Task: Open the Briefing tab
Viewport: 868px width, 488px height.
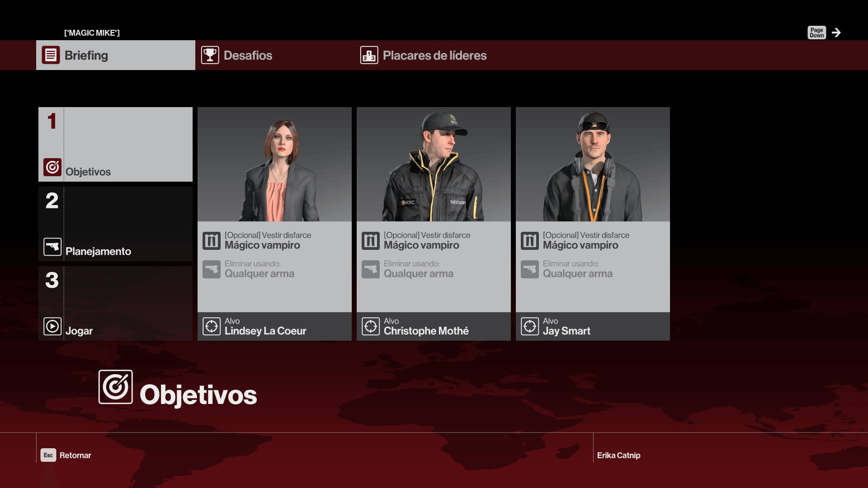Action: 116,55
